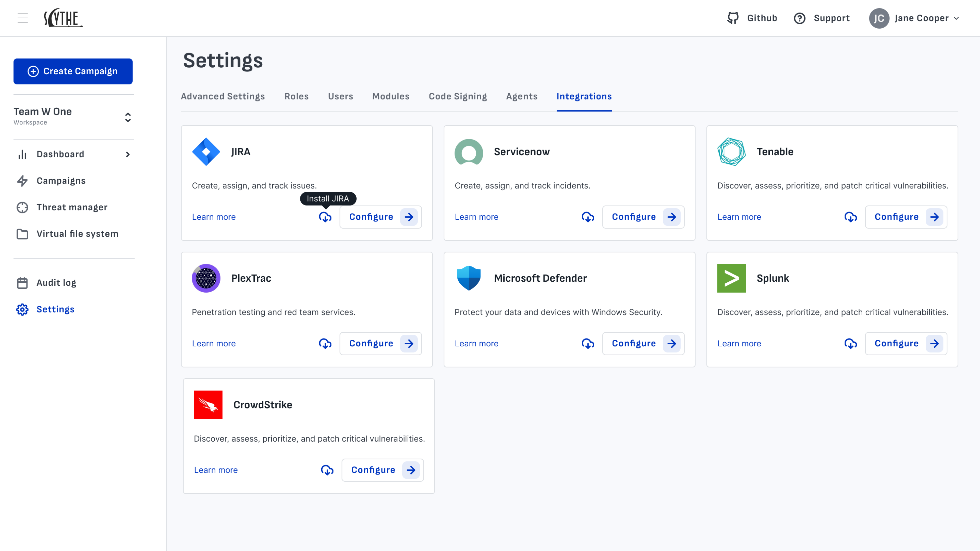The width and height of the screenshot is (980, 551).
Task: Switch to the Advanced Settings tab
Action: click(223, 97)
